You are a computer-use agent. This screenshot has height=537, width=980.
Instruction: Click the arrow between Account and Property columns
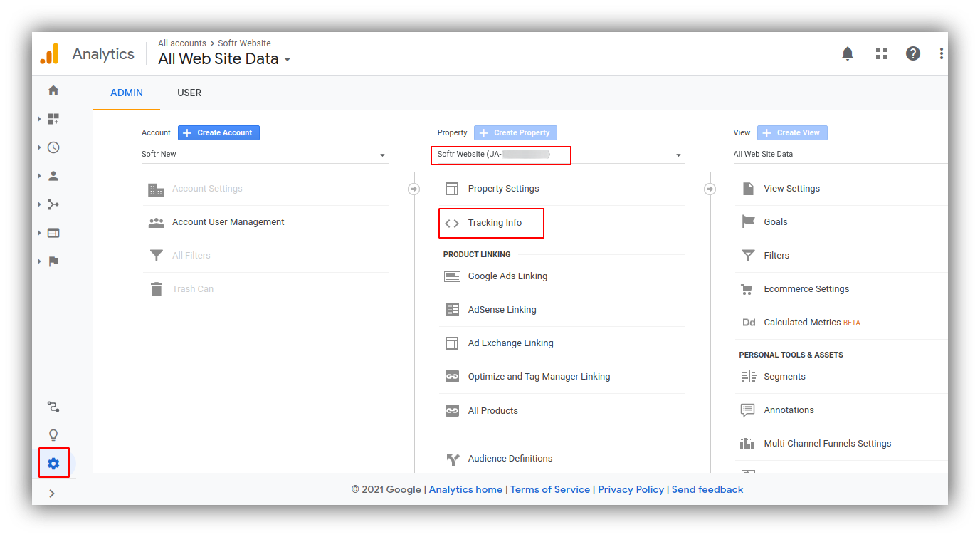click(x=413, y=189)
